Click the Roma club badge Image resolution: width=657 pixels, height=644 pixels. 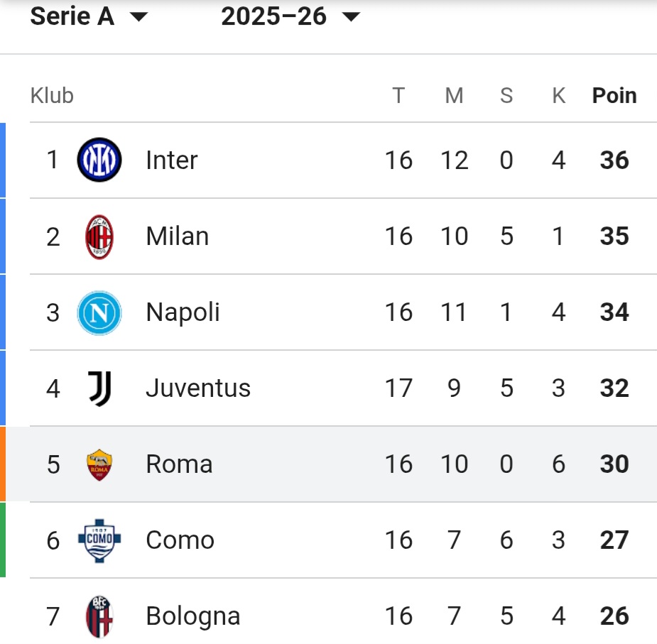coord(99,464)
